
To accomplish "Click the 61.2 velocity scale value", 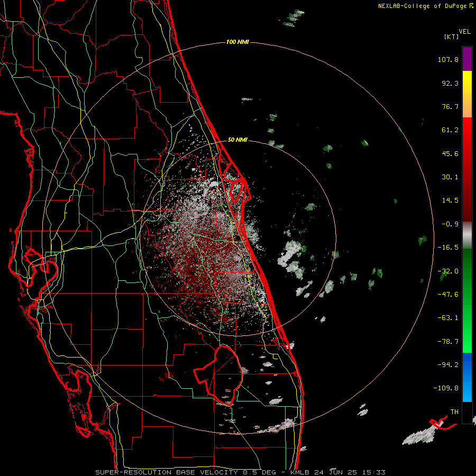I will pos(450,130).
